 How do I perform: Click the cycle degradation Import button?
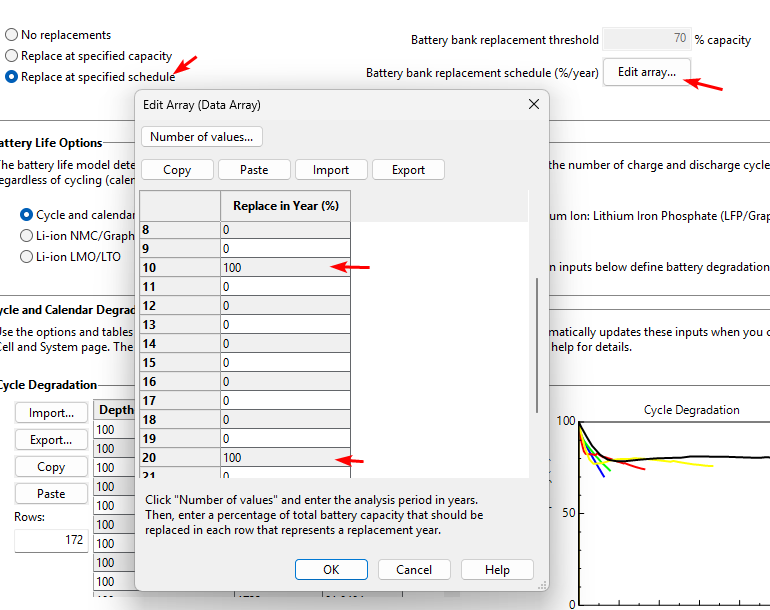click(x=51, y=413)
